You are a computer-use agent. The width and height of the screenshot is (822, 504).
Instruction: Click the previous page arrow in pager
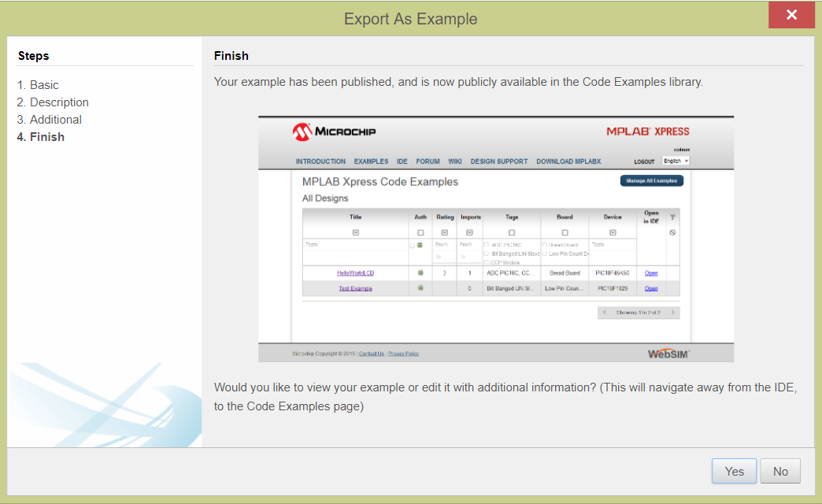coord(605,313)
